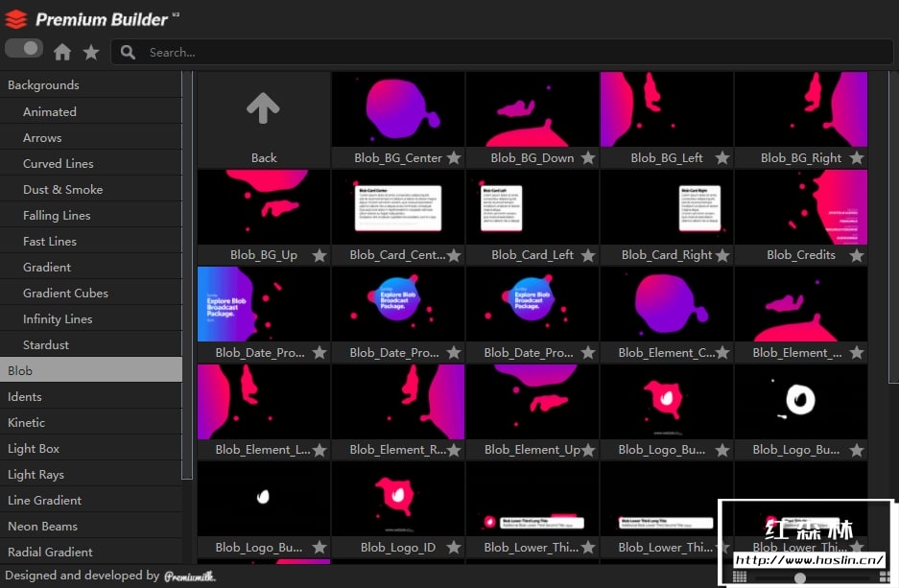Open the Premiumilk developer link
Screen dimensions: 899x588
coord(189,576)
